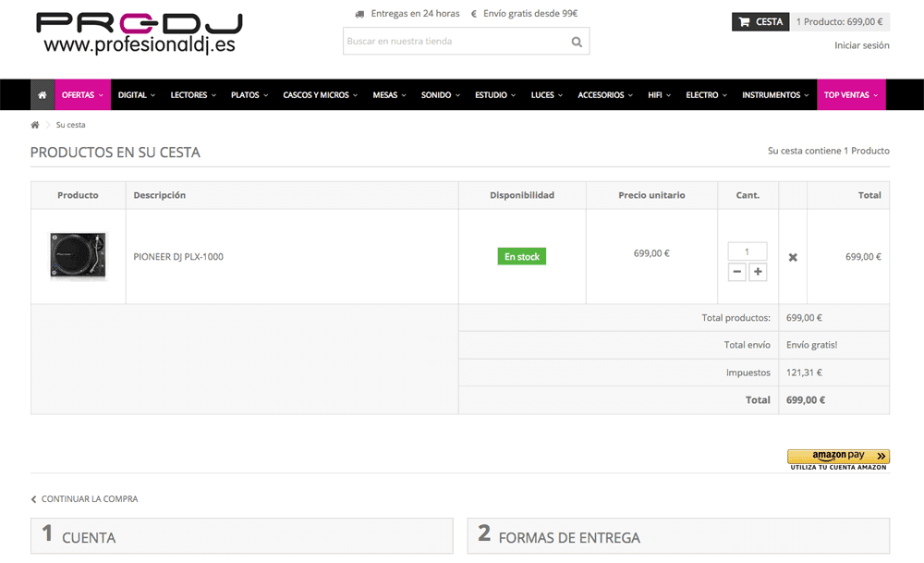Click the euro free shipping icon

click(x=474, y=14)
